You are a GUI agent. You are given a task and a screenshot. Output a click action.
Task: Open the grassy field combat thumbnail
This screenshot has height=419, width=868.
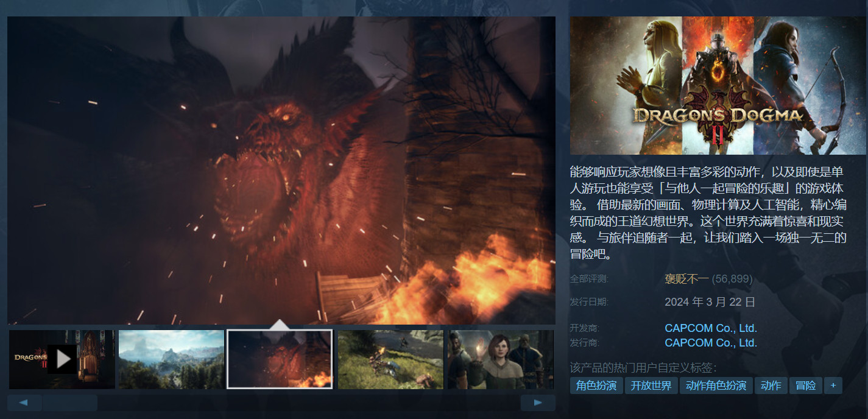pyautogui.click(x=390, y=359)
